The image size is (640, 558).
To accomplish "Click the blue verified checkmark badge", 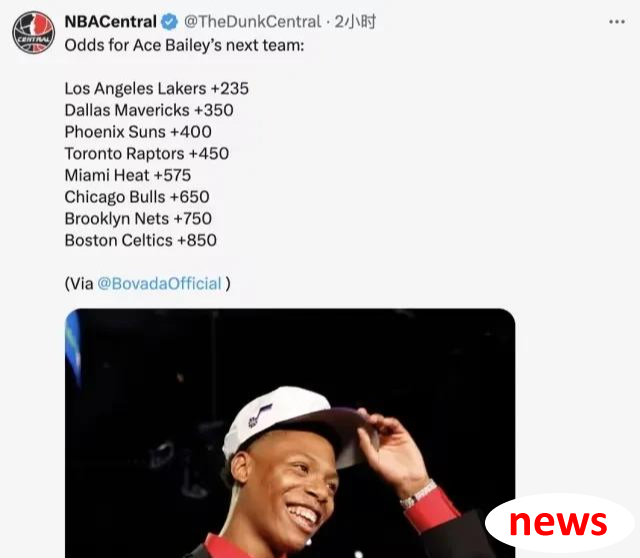I will [x=169, y=22].
